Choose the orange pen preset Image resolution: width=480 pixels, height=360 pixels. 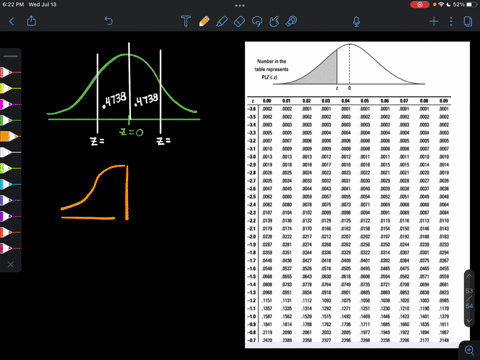10,136
